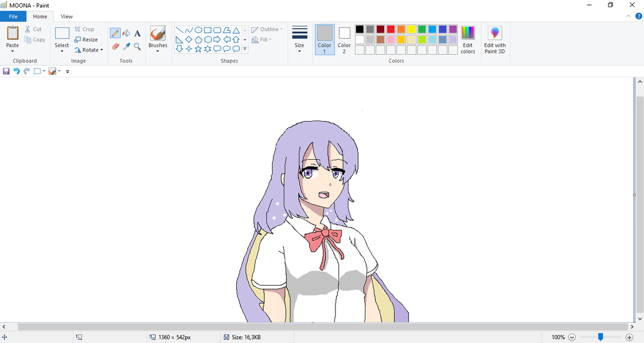Choose the Diamond shape
The image size is (644, 343).
click(189, 40)
